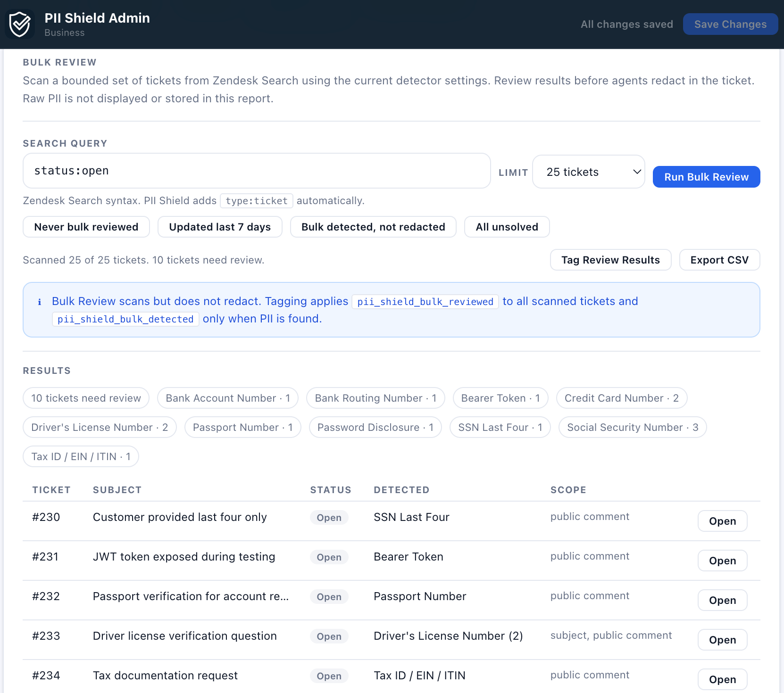Click ticket number #230

coord(46,517)
